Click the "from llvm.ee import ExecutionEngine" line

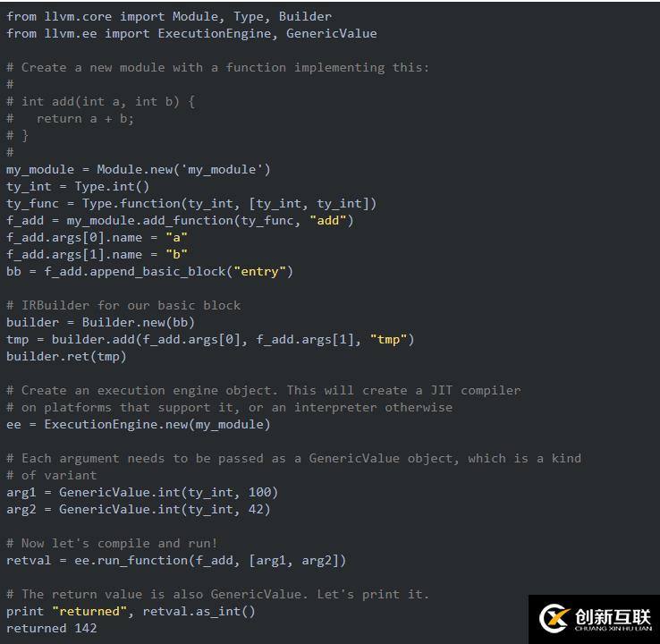point(191,34)
